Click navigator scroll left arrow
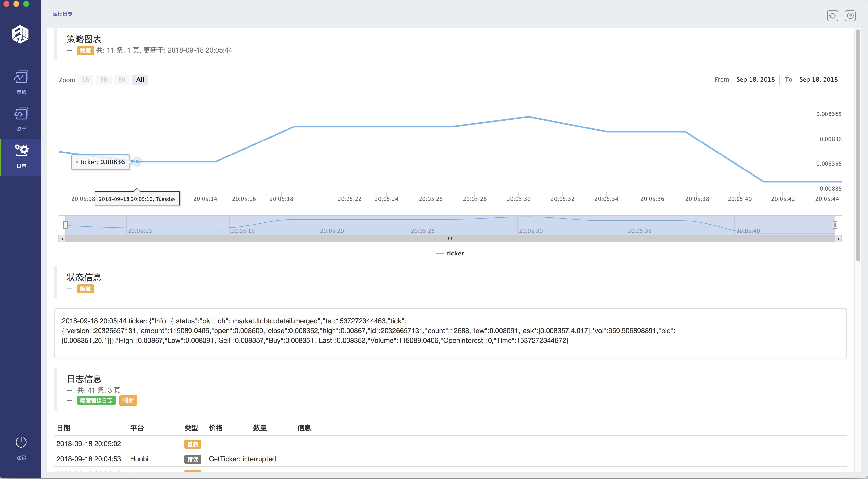The height and width of the screenshot is (479, 868). point(62,239)
